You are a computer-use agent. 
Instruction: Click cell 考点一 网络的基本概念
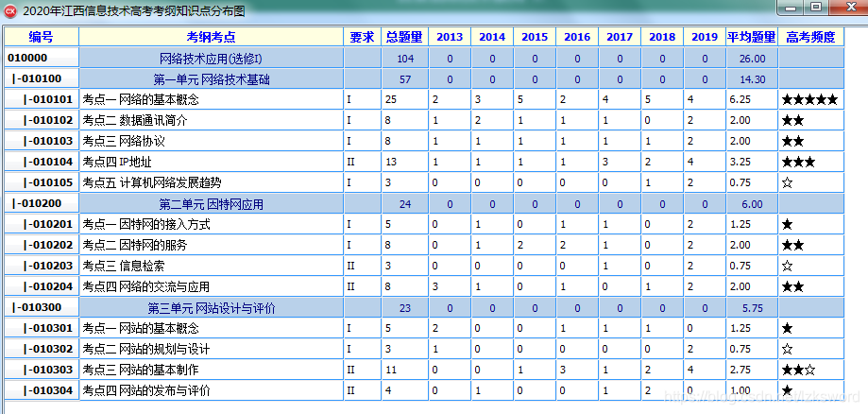click(x=211, y=100)
